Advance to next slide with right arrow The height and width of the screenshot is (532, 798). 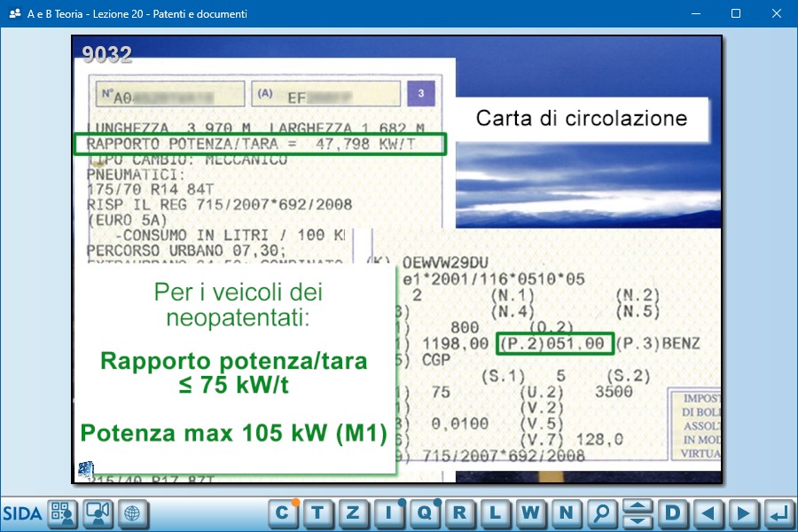[743, 512]
